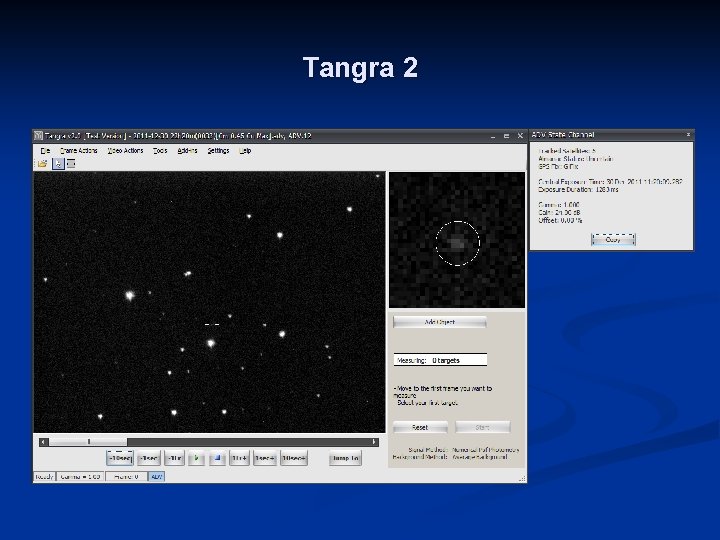Viewport: 720px width, 540px height.
Task: Click the ADV indicator in status bar
Action: 157,477
